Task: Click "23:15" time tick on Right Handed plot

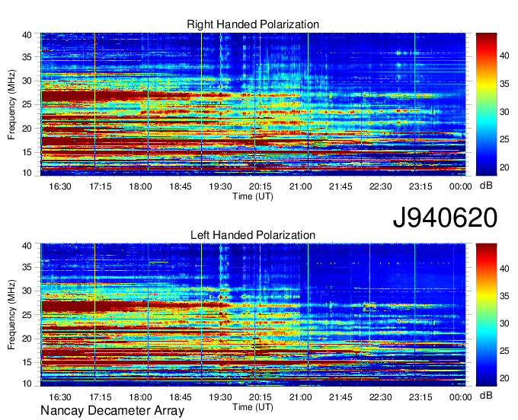Action: (420, 186)
